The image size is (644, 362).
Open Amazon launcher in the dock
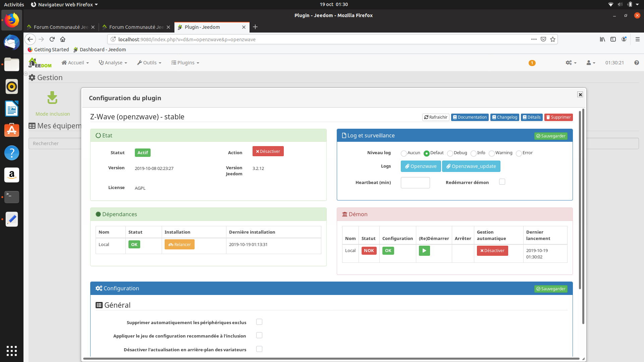(12, 175)
